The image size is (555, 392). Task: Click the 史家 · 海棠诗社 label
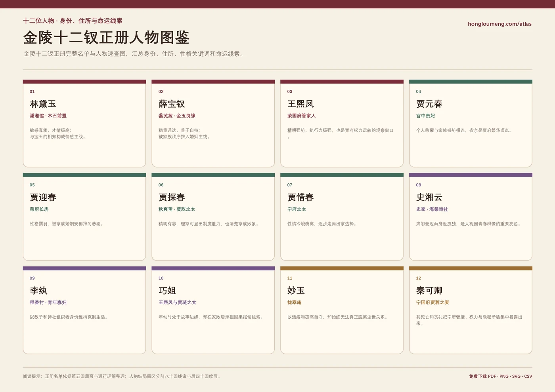pyautogui.click(x=432, y=209)
